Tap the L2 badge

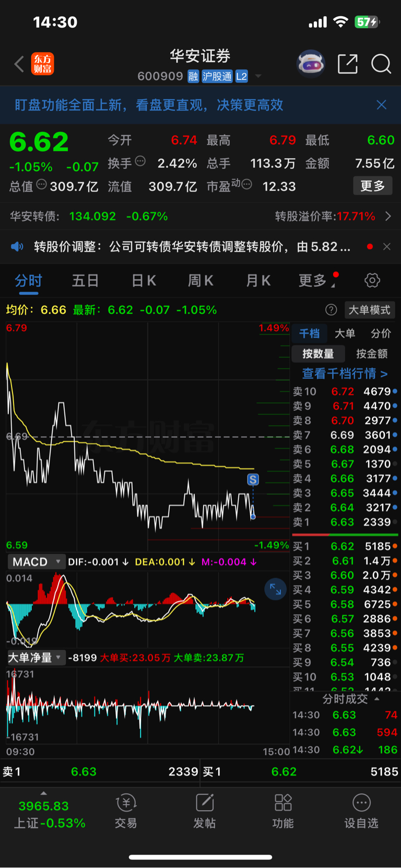241,76
